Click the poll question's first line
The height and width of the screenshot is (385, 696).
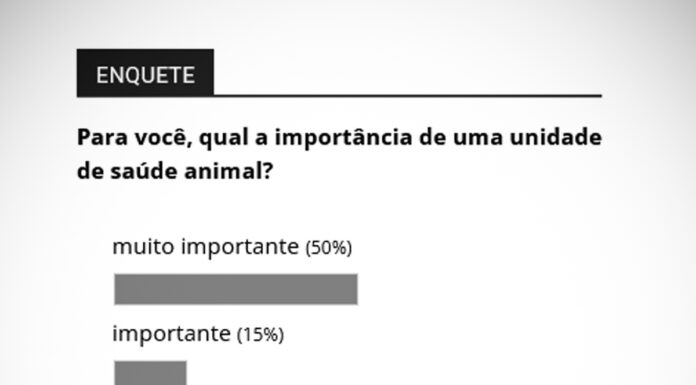[x=339, y=138]
